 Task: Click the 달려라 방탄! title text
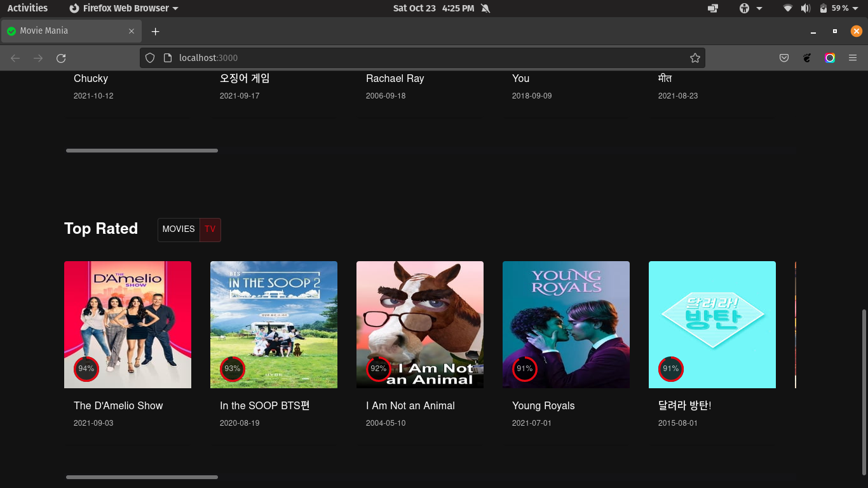click(685, 405)
